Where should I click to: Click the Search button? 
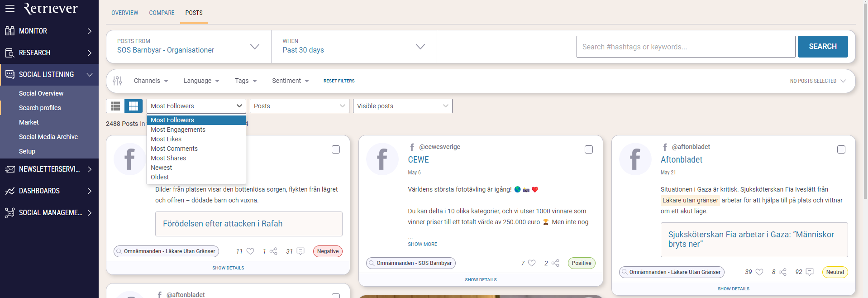[x=823, y=47]
